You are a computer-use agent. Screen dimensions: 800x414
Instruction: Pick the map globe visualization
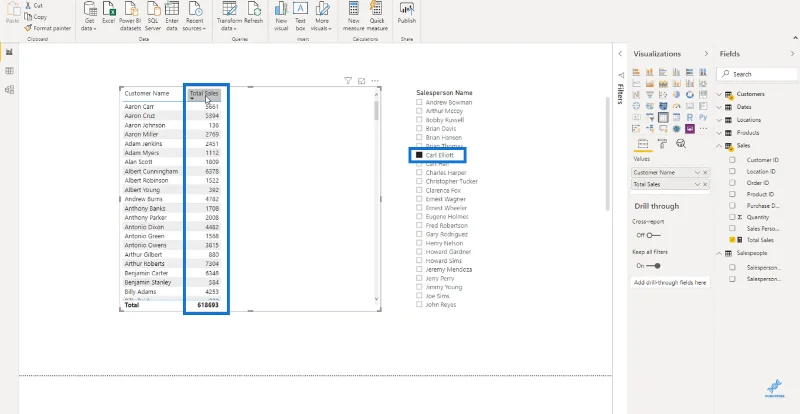pyautogui.click(x=636, y=106)
